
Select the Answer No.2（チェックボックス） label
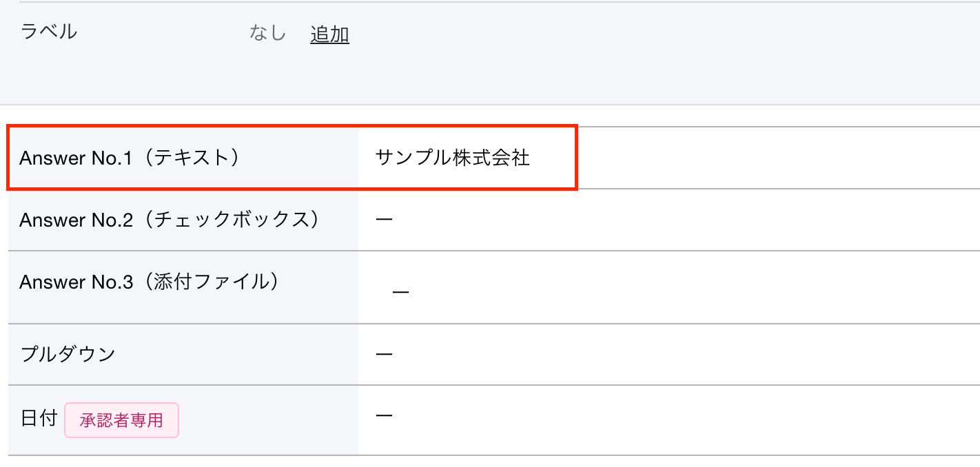coord(170,220)
